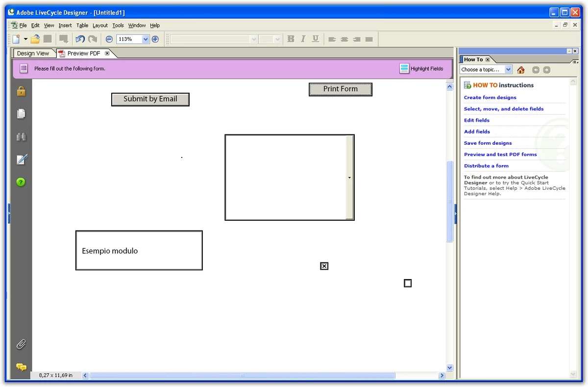Open the How To palette menu icon
The image size is (588, 387).
tap(575, 61)
